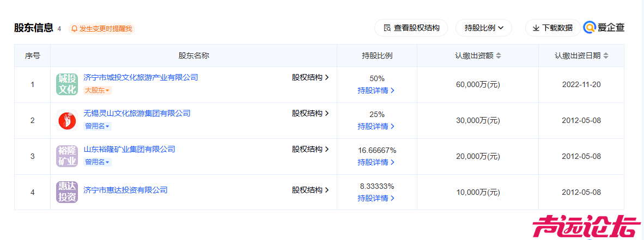View 持股详情 for the 25% shareholder
The width and height of the screenshot is (644, 240).
click(376, 126)
